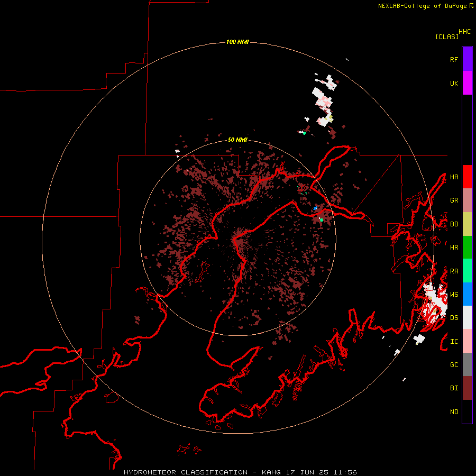Click the GR legend label text
This screenshot has width=476, height=476.
[x=454, y=200]
